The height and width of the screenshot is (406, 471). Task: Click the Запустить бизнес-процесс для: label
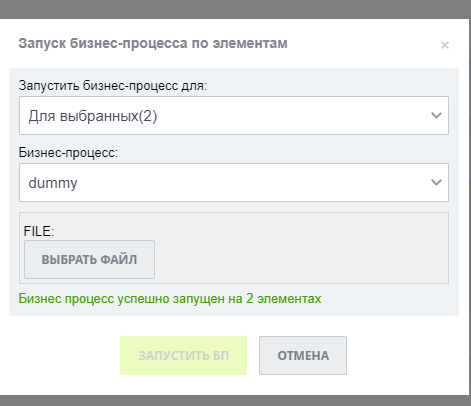[113, 86]
